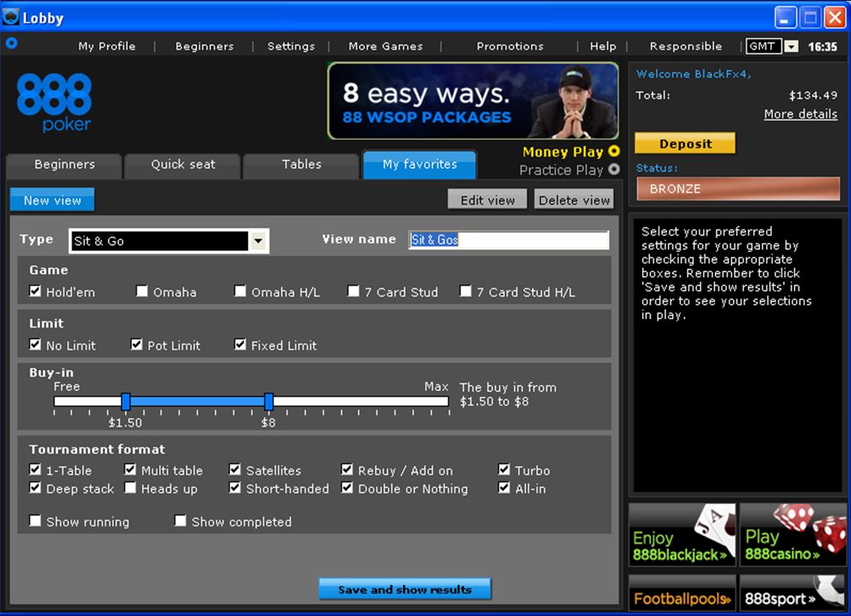Open the Enjoy 888blackjack promo tile

coord(682,535)
